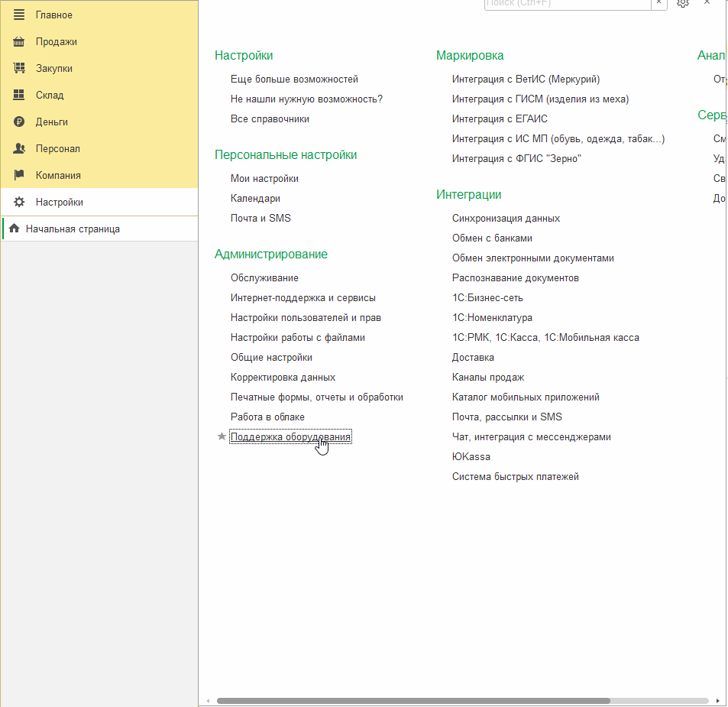Click the gear icon next to search
728x707 pixels.
[x=683, y=3]
